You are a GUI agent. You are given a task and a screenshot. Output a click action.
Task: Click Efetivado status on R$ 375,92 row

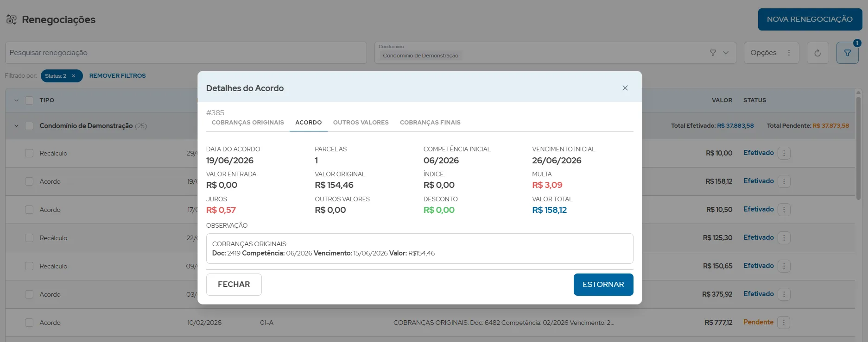(x=758, y=294)
